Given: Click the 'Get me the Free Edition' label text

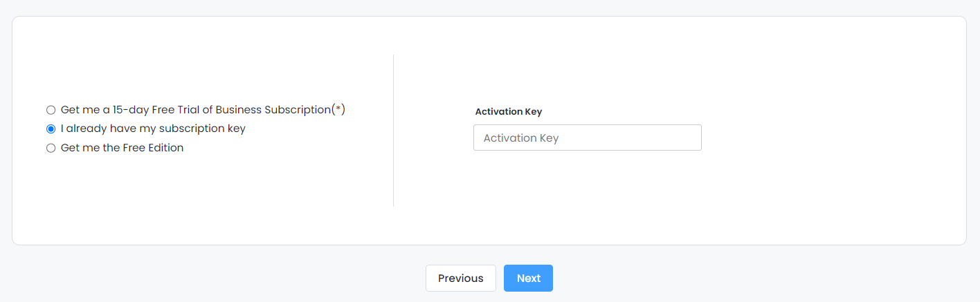Looking at the screenshot, I should click(122, 148).
